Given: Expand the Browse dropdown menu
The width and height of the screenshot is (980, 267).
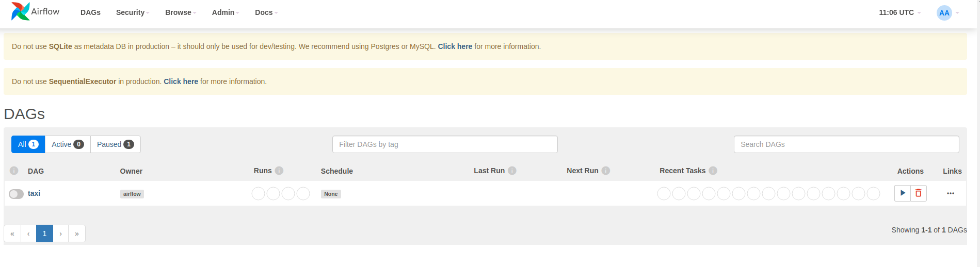Looking at the screenshot, I should [181, 12].
